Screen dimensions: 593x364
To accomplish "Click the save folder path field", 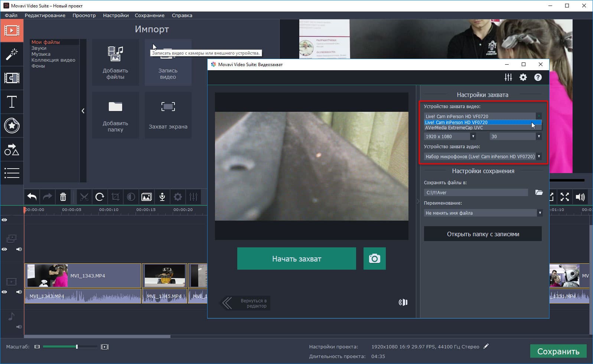I will 476,192.
